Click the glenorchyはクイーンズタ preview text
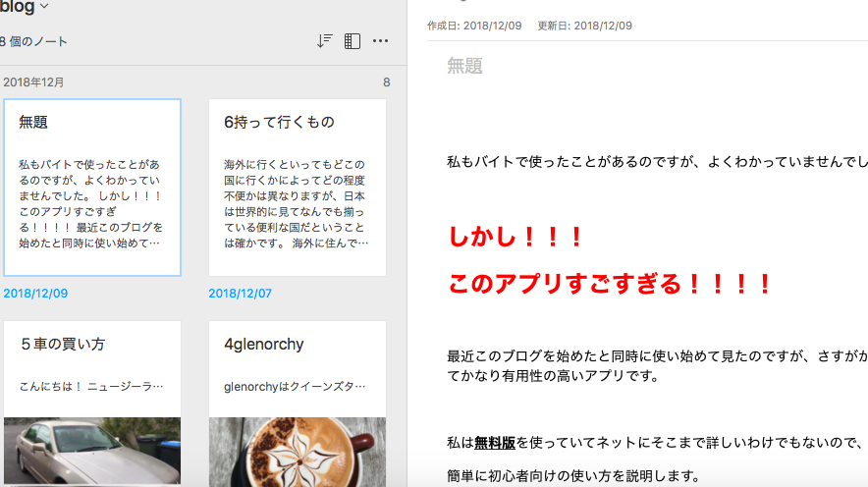Viewport: 868px width, 487px height. point(295,386)
